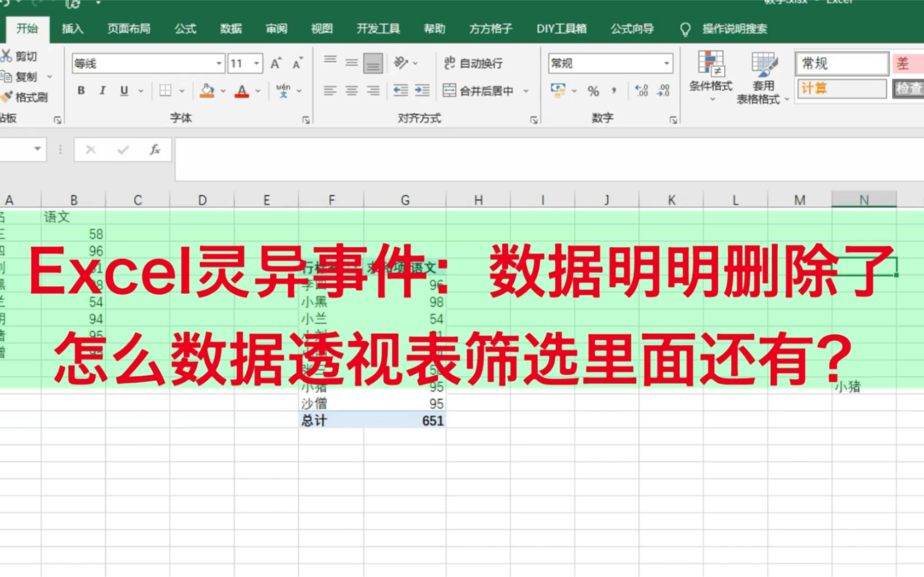This screenshot has width=924, height=577.
Task: Open the font dialog launcher
Action: pyautogui.click(x=306, y=120)
